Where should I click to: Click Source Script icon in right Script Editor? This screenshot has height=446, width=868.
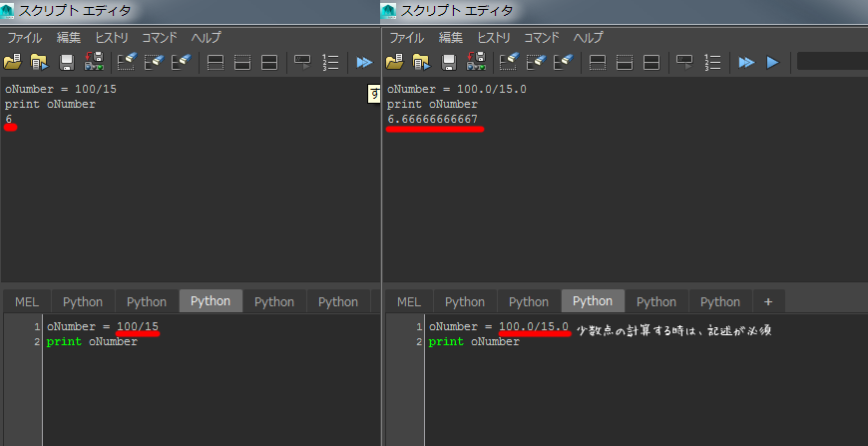pos(421,62)
